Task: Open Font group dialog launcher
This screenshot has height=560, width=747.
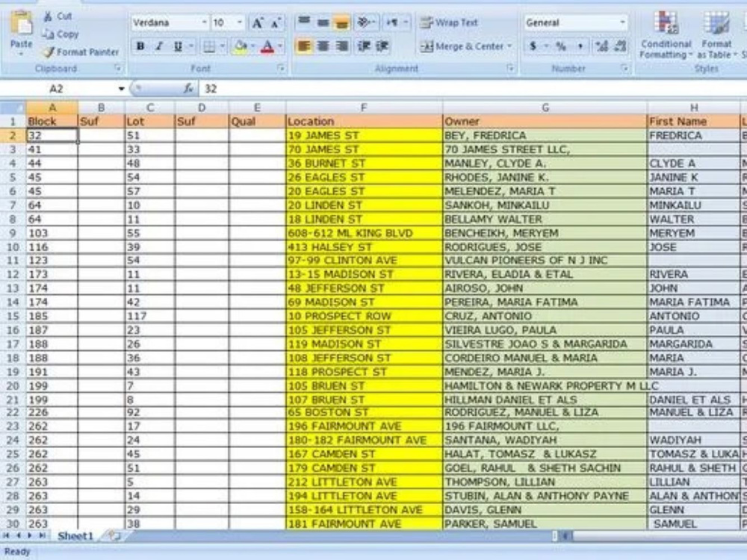Action: pos(281,69)
